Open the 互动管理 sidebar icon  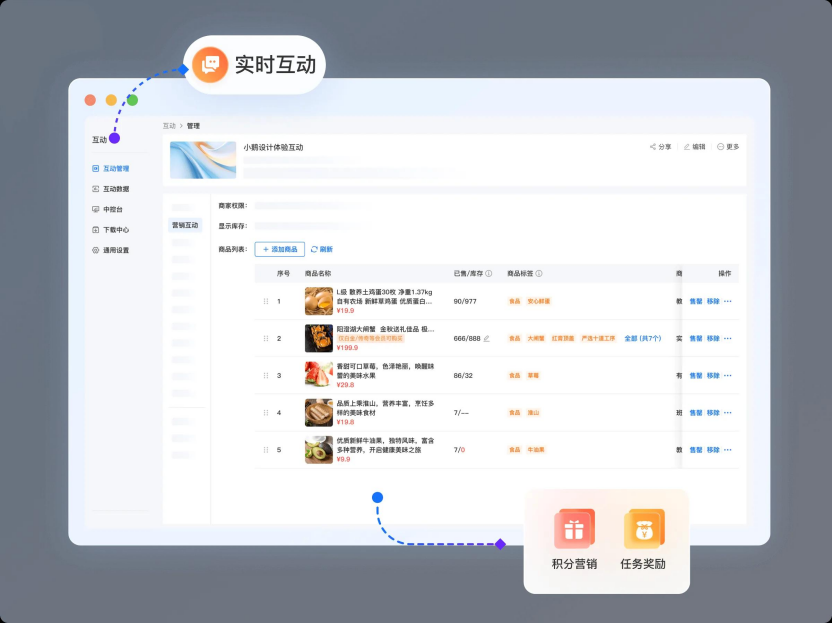[x=94, y=167]
